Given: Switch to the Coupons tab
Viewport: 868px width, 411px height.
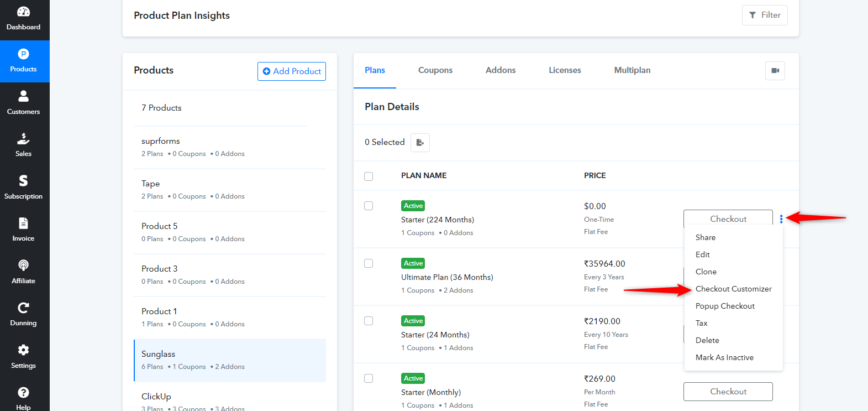Looking at the screenshot, I should 435,70.
